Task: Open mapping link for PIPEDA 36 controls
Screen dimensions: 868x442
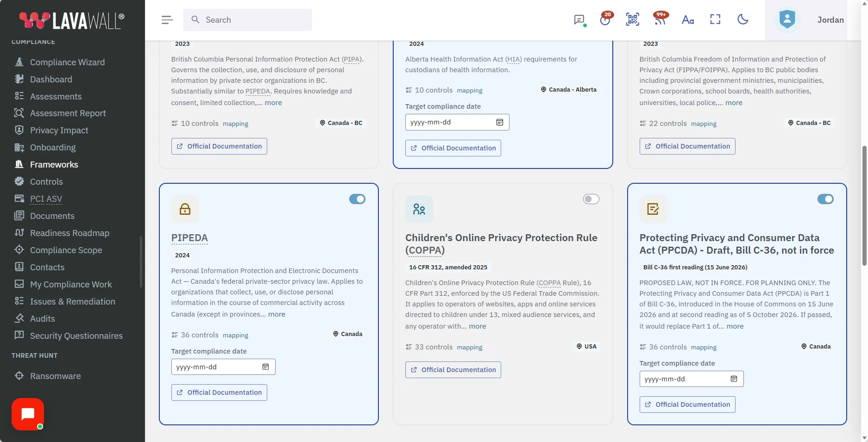Action: pos(235,336)
